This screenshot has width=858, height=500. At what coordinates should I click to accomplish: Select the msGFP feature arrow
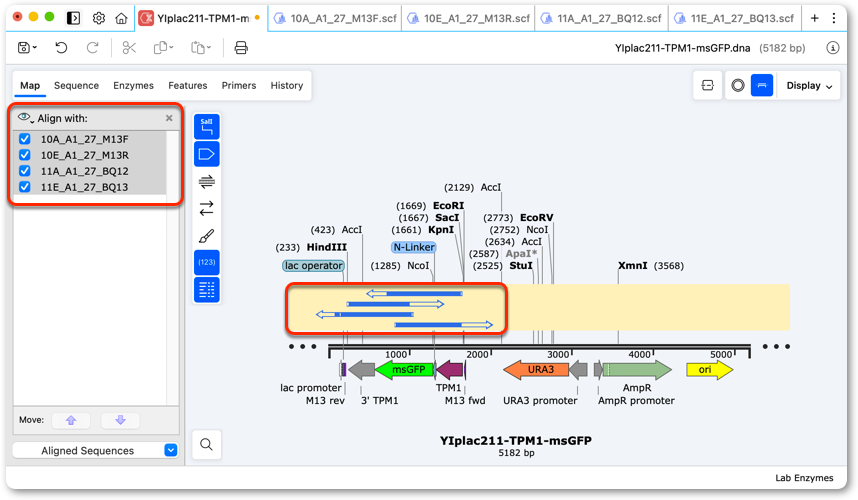point(405,370)
